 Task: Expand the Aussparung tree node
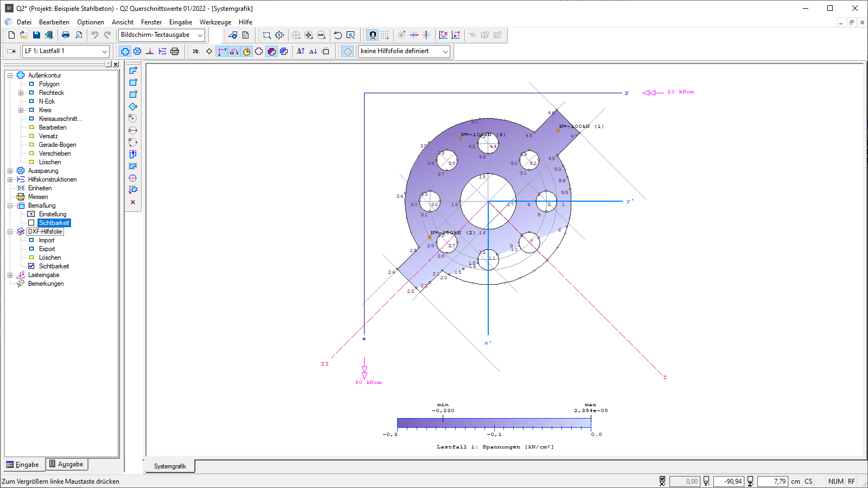pos(10,171)
